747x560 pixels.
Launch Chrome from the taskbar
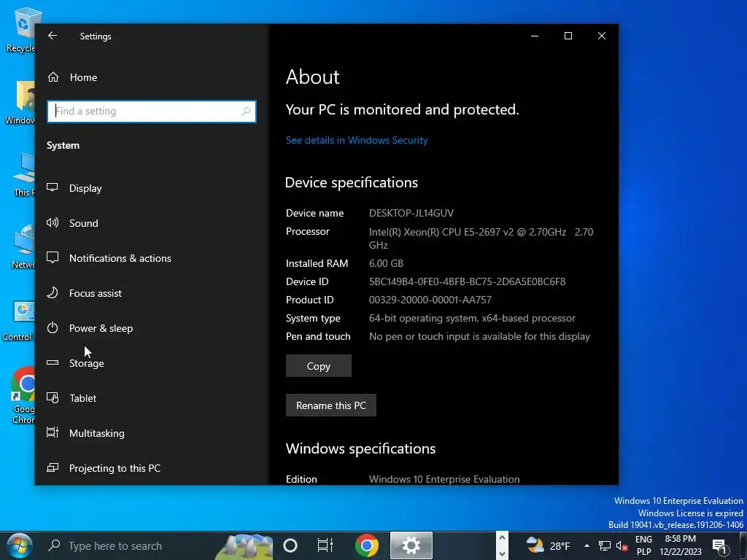(367, 545)
